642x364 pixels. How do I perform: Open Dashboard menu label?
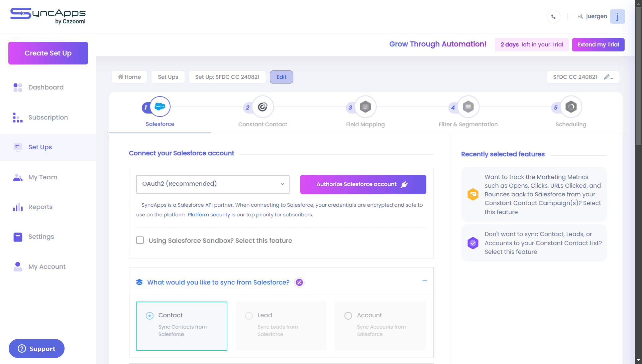[46, 87]
